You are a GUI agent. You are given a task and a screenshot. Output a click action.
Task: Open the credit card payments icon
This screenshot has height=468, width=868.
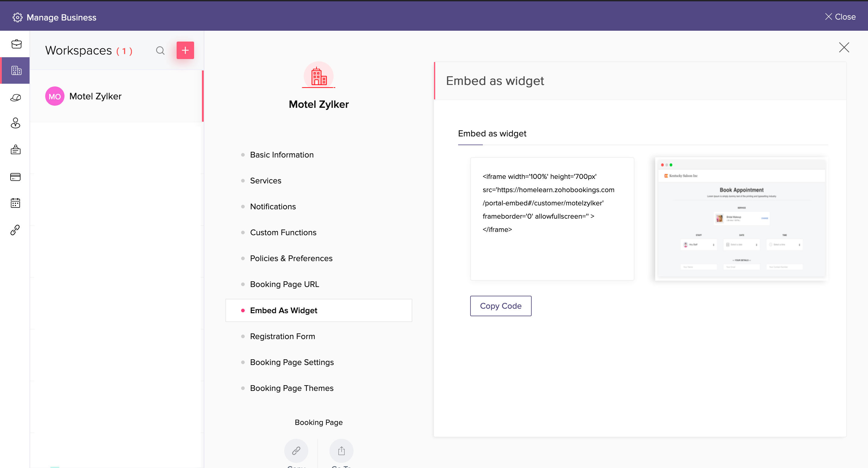click(15, 177)
